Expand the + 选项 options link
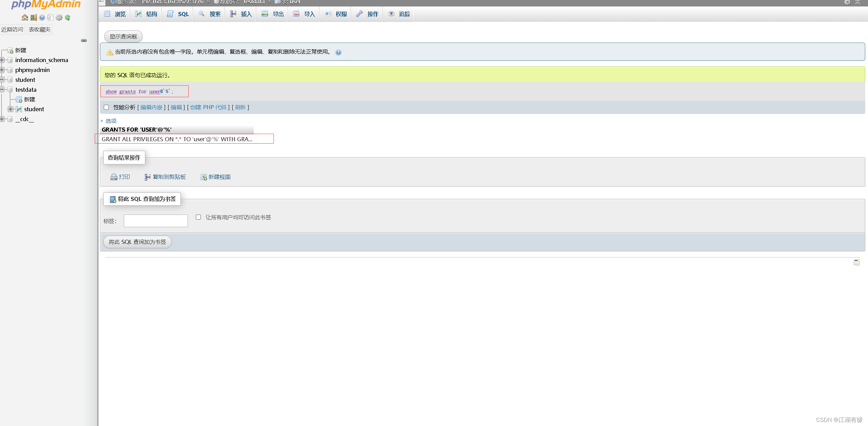The image size is (868, 426). pos(108,121)
